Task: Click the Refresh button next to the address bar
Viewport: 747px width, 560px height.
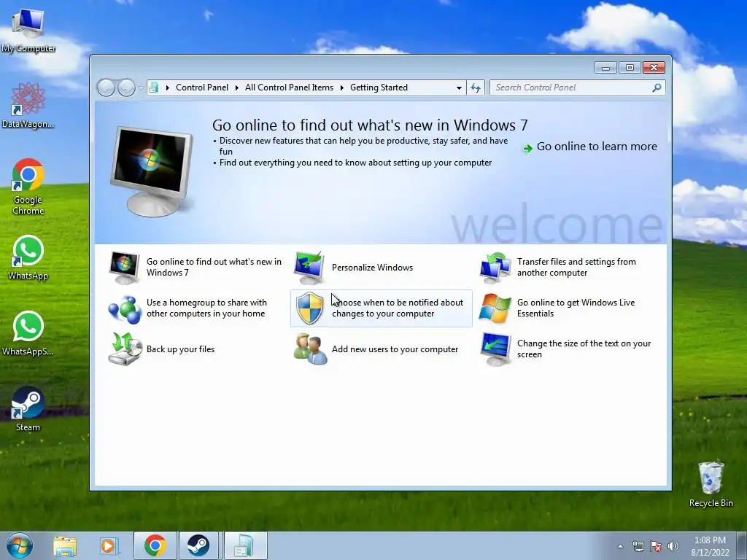Action: coord(476,87)
